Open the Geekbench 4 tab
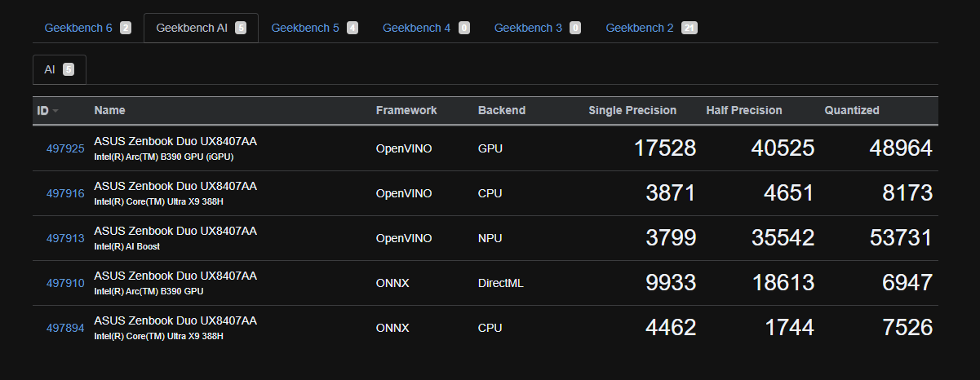980x380 pixels. 426,28
